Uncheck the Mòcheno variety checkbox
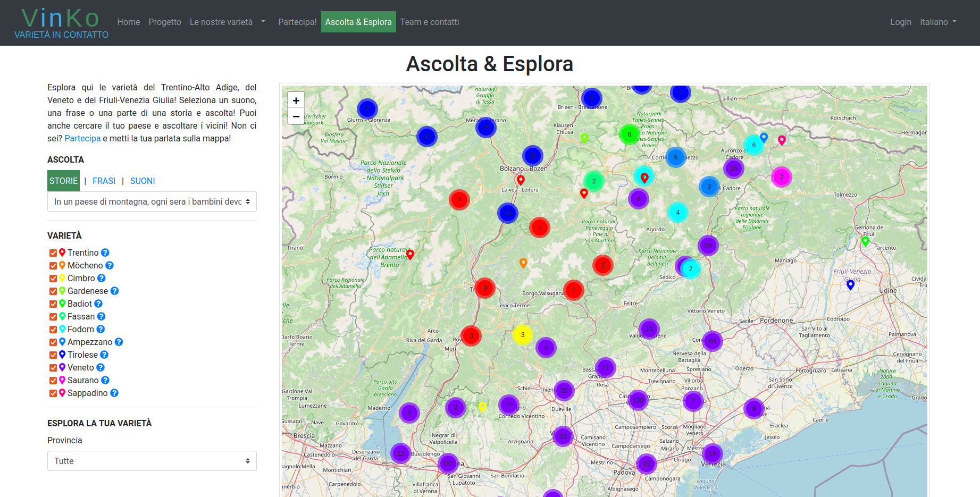Image resolution: width=980 pixels, height=497 pixels. pyautogui.click(x=53, y=266)
